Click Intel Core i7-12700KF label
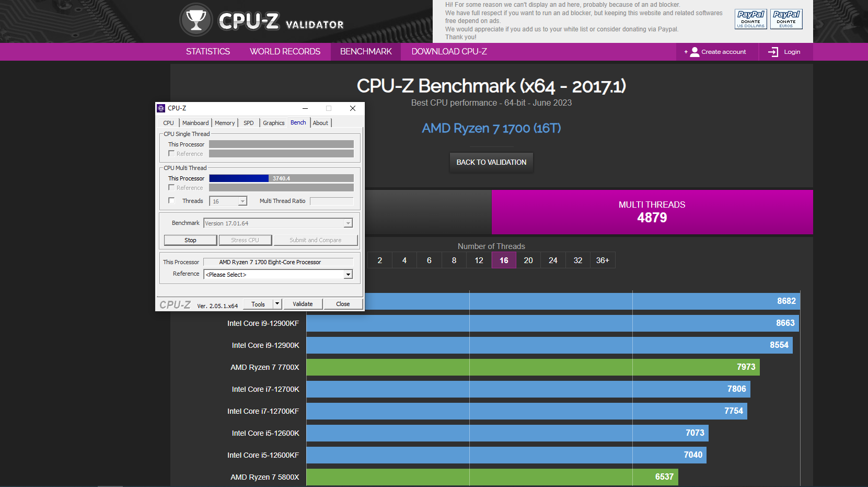Viewport: 868px width, 487px height. coord(263,411)
